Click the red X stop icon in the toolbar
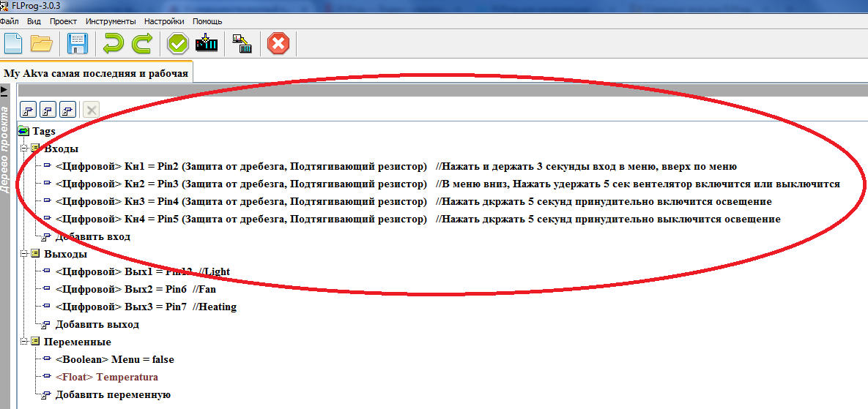 [x=278, y=44]
